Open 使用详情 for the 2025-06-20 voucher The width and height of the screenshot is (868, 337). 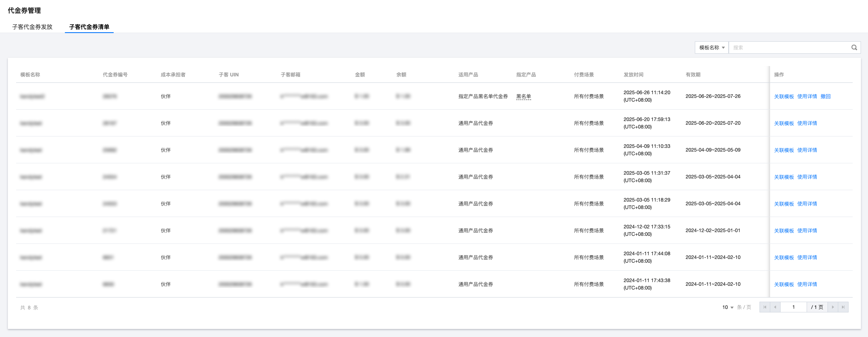(x=807, y=123)
